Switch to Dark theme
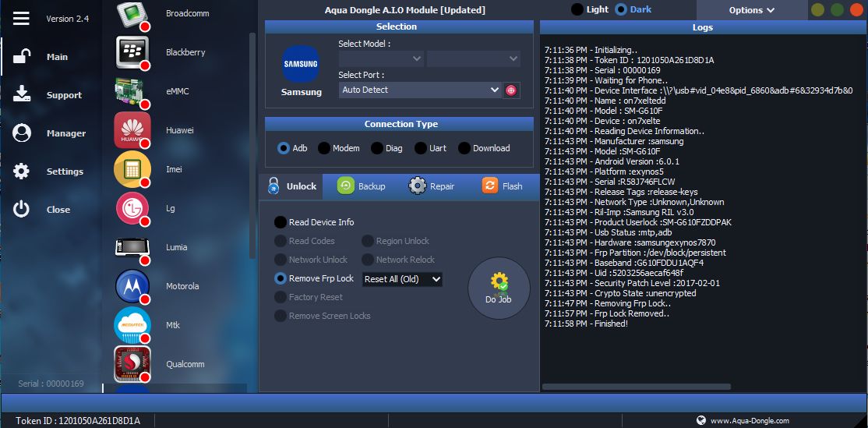The image size is (868, 428). (621, 9)
